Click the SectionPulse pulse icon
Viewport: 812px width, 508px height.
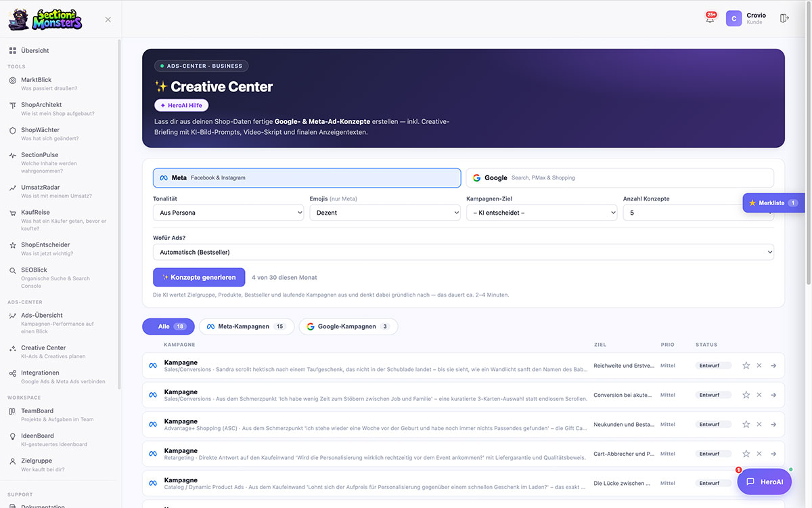pos(13,155)
